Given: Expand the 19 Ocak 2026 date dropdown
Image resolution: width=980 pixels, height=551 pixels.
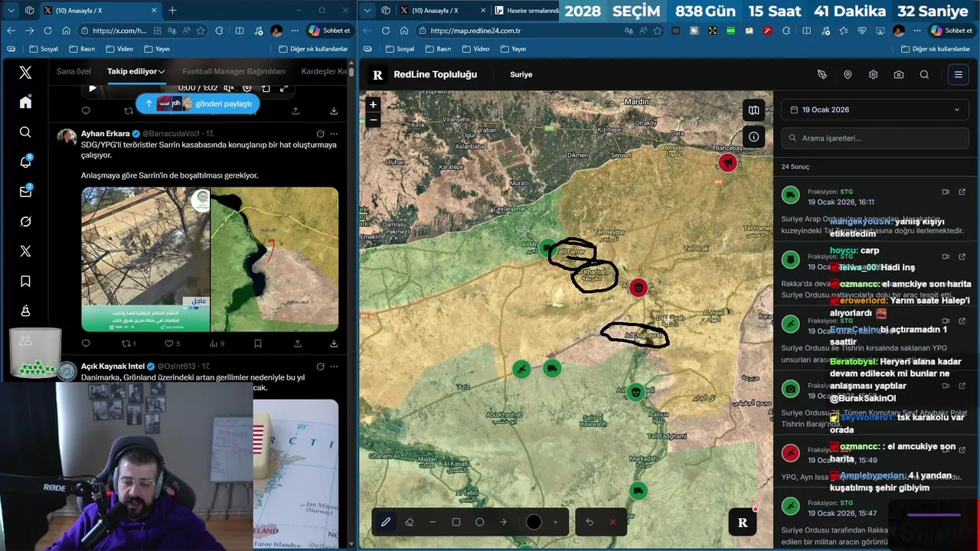Looking at the screenshot, I should [875, 109].
